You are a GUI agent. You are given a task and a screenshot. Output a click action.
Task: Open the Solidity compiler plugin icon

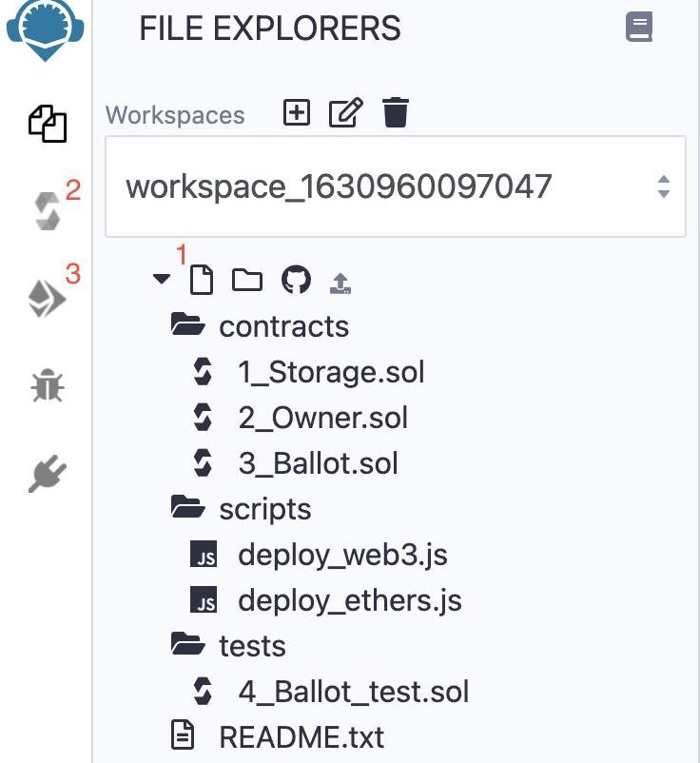(x=48, y=209)
